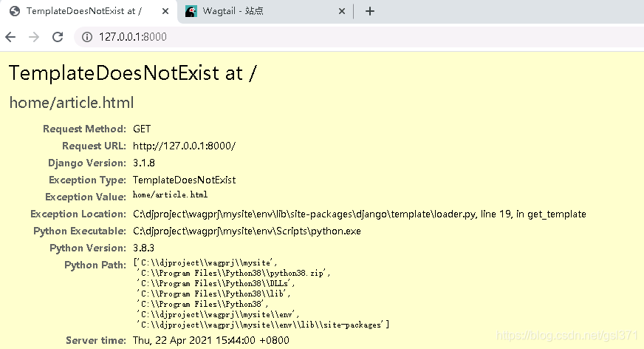644x349 pixels.
Task: Click Exception Value home/article.html
Action: (170, 194)
